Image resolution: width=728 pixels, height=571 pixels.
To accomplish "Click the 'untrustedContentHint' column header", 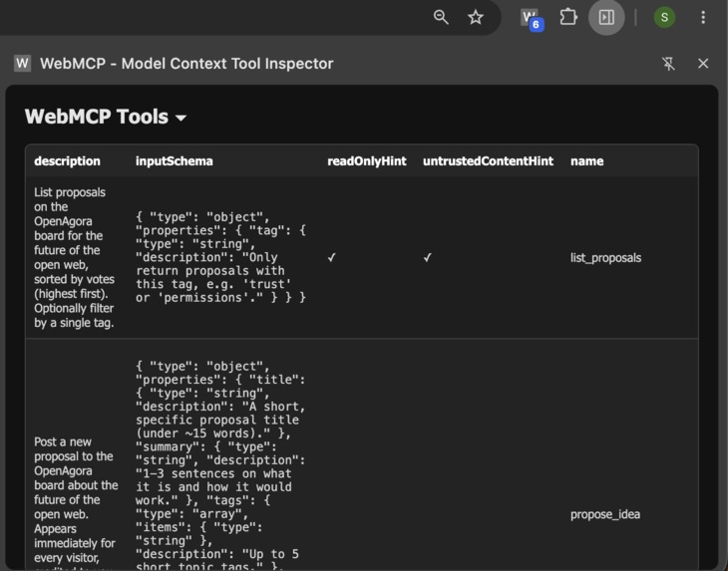I will pyautogui.click(x=488, y=161).
